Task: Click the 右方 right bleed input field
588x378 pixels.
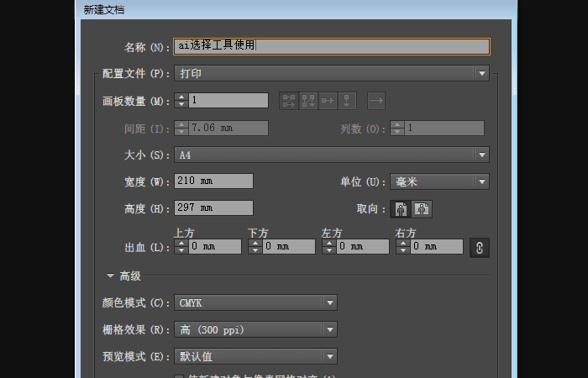Action: point(437,247)
